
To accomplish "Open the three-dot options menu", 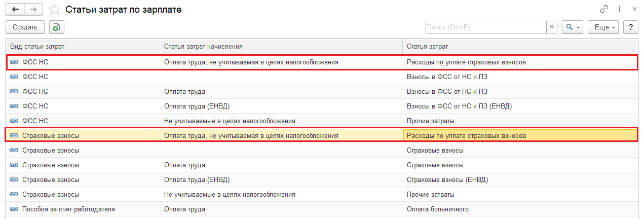I will click(619, 9).
